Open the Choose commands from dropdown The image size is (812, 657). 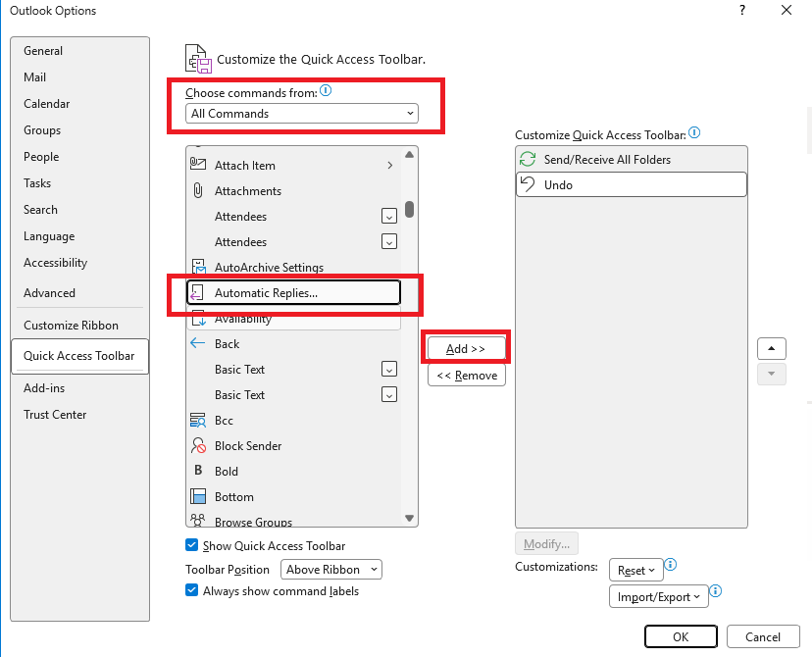click(x=302, y=114)
